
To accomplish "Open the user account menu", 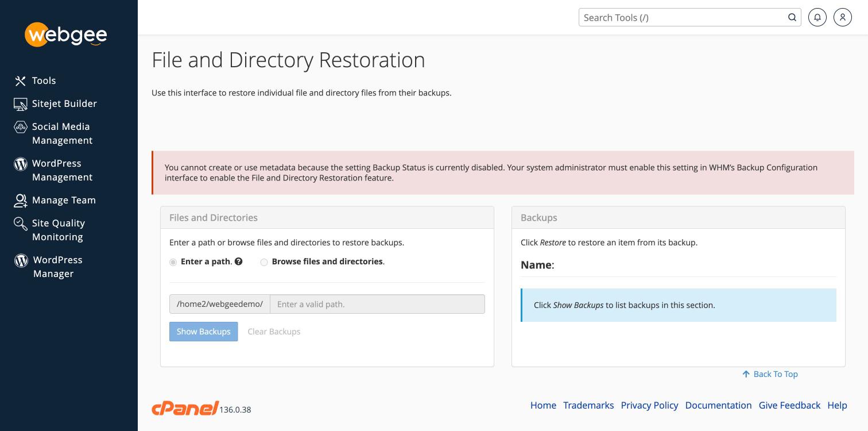I will click(843, 17).
